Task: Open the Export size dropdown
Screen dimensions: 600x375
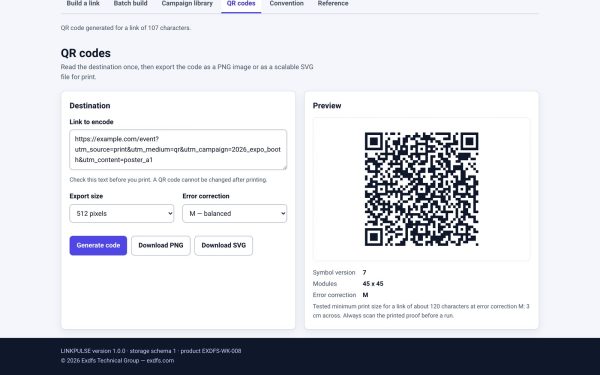Action: tap(122, 214)
